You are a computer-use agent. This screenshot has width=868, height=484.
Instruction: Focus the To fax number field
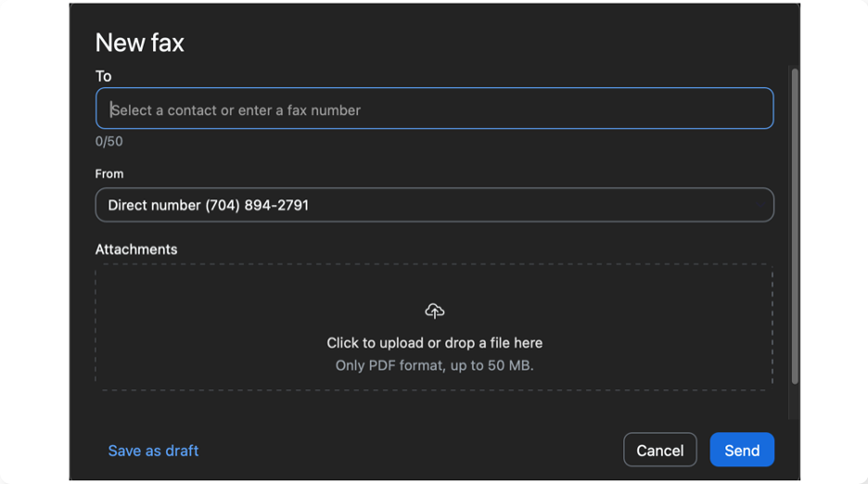point(434,108)
